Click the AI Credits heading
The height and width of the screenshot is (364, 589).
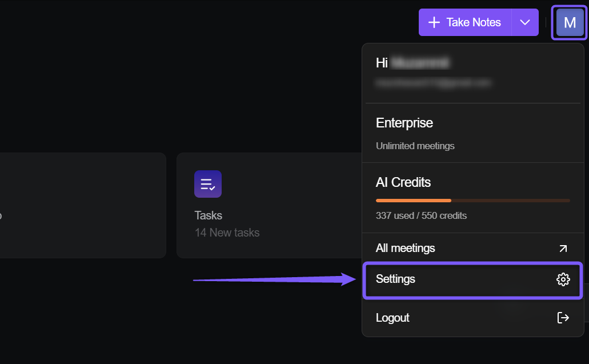403,182
